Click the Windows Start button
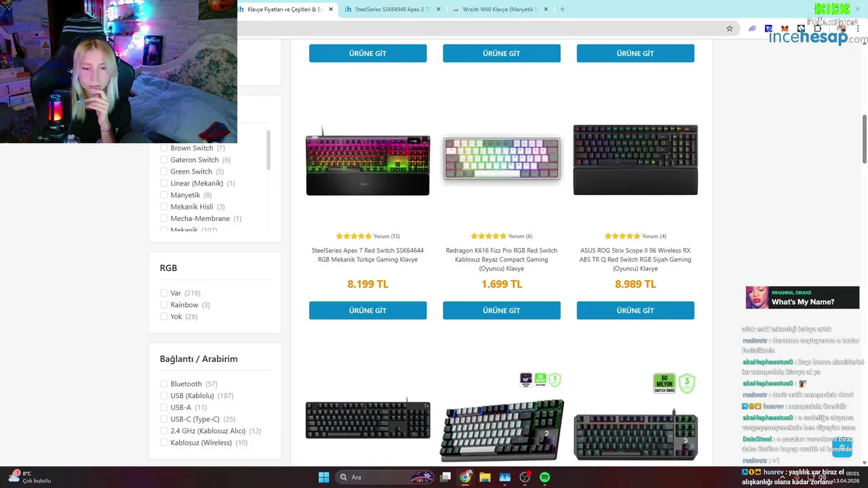Screen dimensions: 868x488 323,477
